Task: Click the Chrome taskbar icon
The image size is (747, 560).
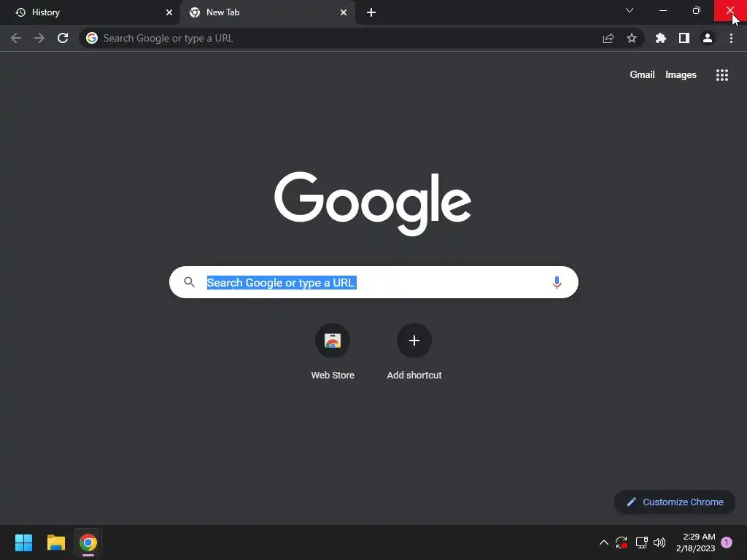Action: coord(88,542)
